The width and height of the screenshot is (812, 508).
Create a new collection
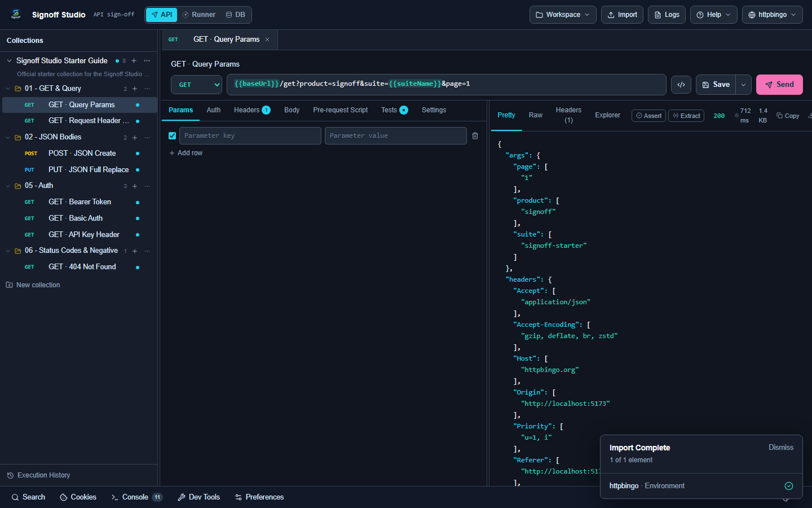(x=33, y=285)
